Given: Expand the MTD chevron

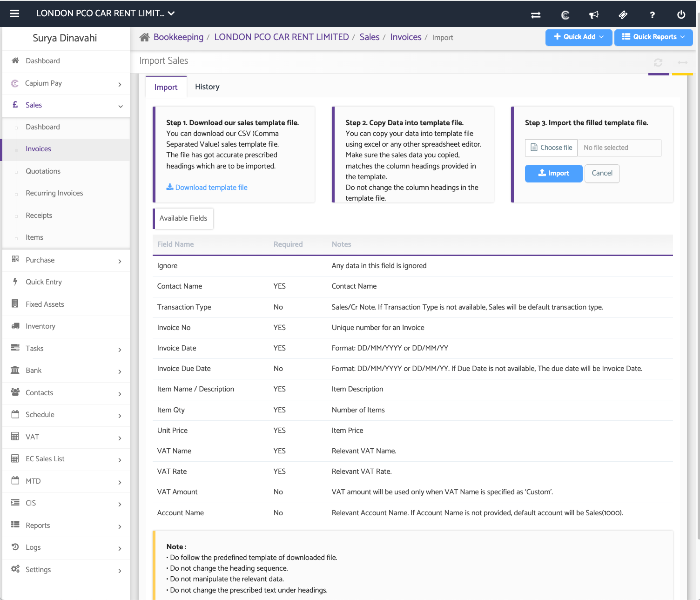Looking at the screenshot, I should tap(120, 482).
